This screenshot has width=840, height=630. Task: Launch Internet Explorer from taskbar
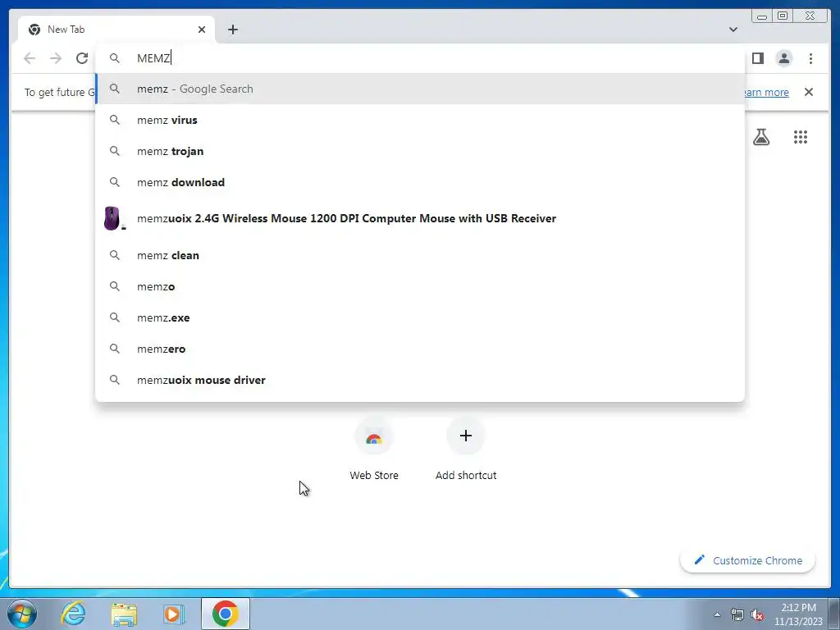pyautogui.click(x=73, y=614)
